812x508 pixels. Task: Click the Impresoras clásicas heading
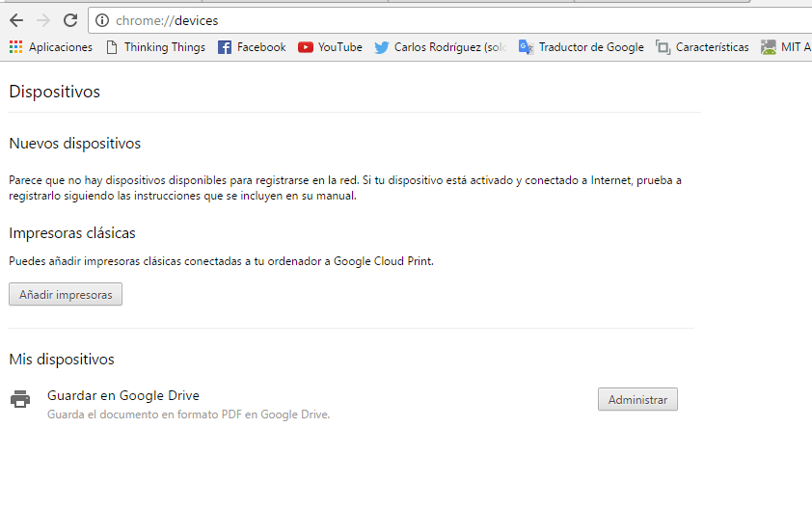point(72,233)
